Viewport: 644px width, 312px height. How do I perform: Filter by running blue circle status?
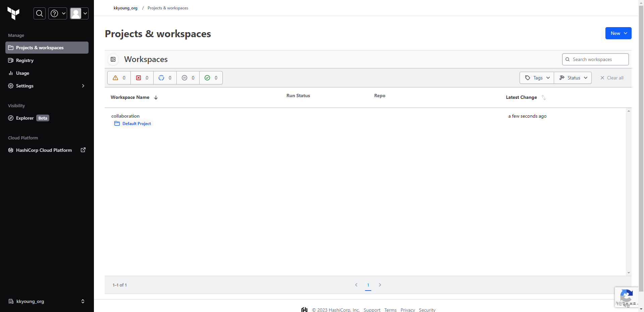165,78
